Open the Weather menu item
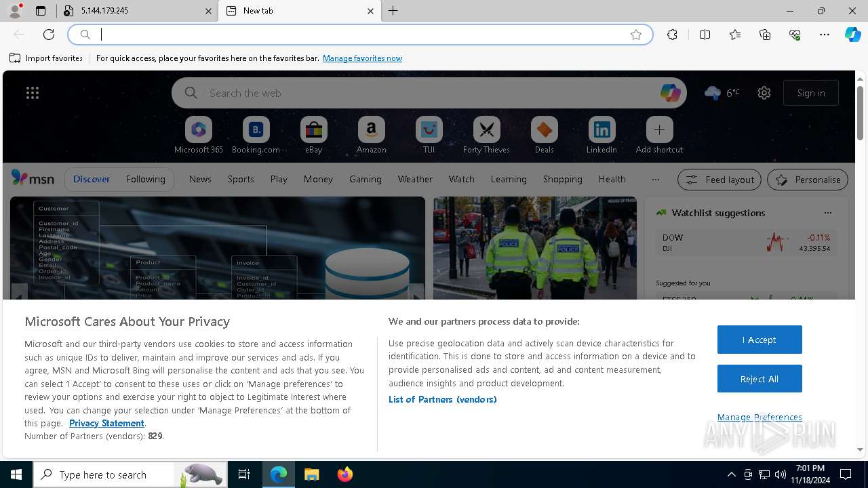The height and width of the screenshot is (488, 868). (415, 179)
